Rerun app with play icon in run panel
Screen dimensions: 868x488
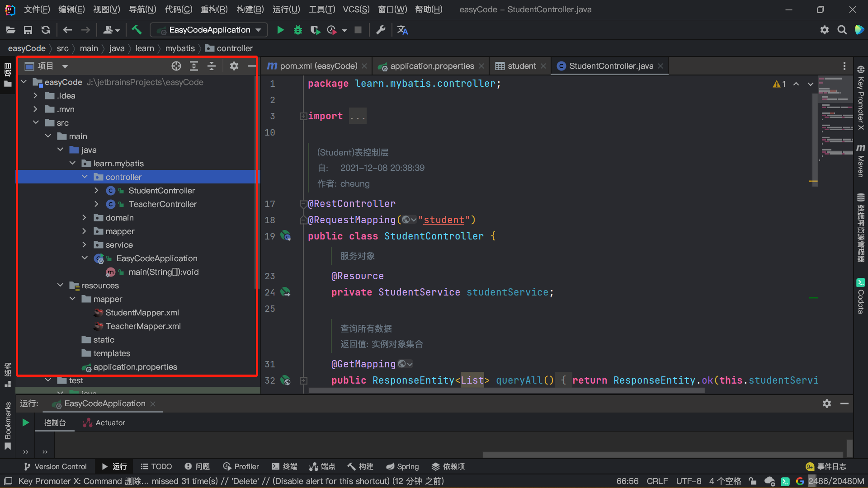tap(25, 422)
